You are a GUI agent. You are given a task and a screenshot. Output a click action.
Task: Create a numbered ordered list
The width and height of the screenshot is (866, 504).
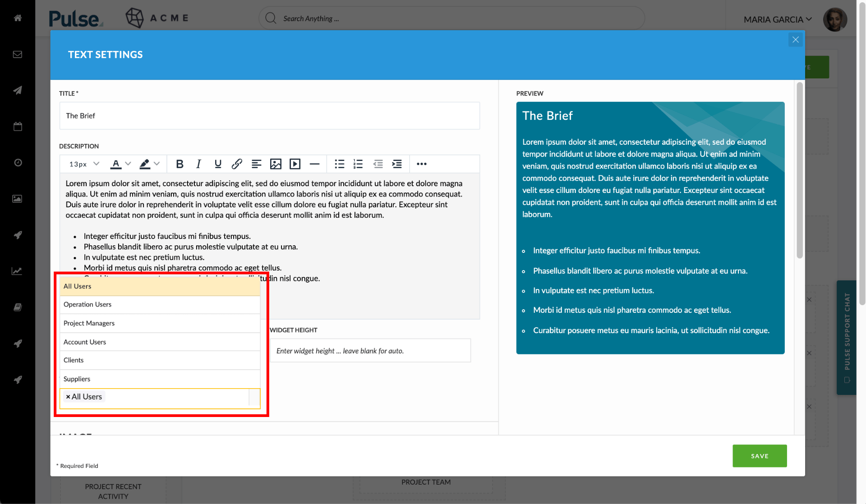click(358, 164)
